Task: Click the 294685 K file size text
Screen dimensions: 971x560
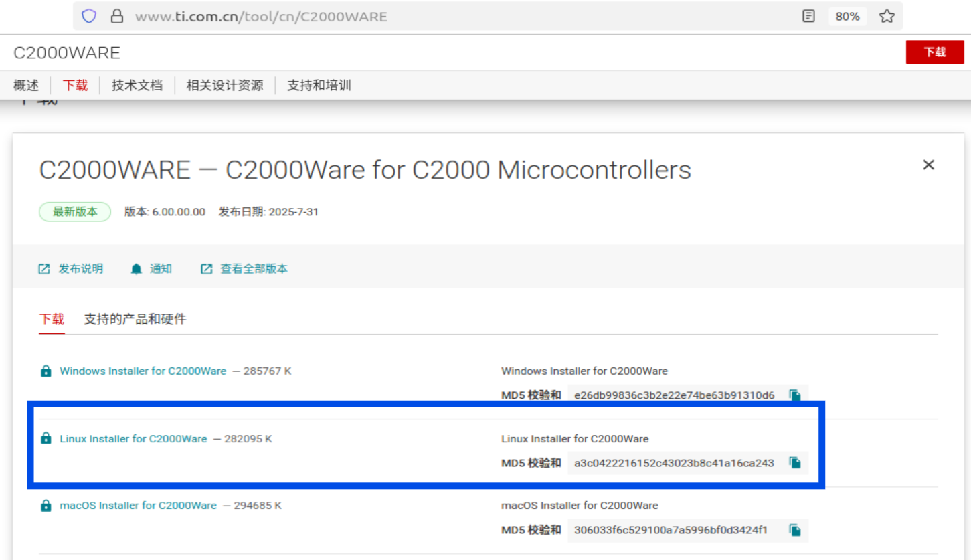Action: point(257,506)
